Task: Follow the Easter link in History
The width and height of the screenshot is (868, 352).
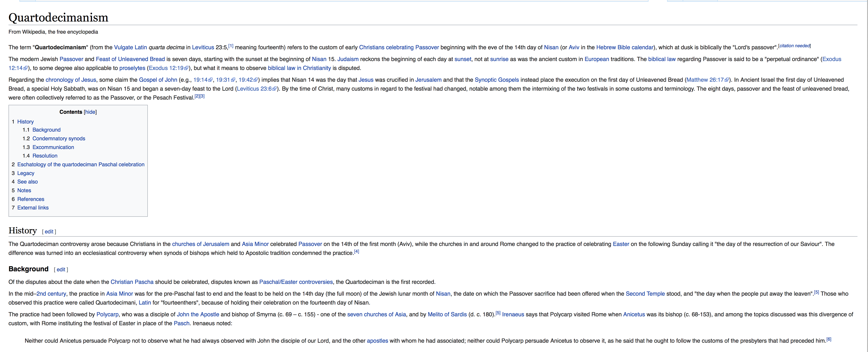Action: click(621, 244)
